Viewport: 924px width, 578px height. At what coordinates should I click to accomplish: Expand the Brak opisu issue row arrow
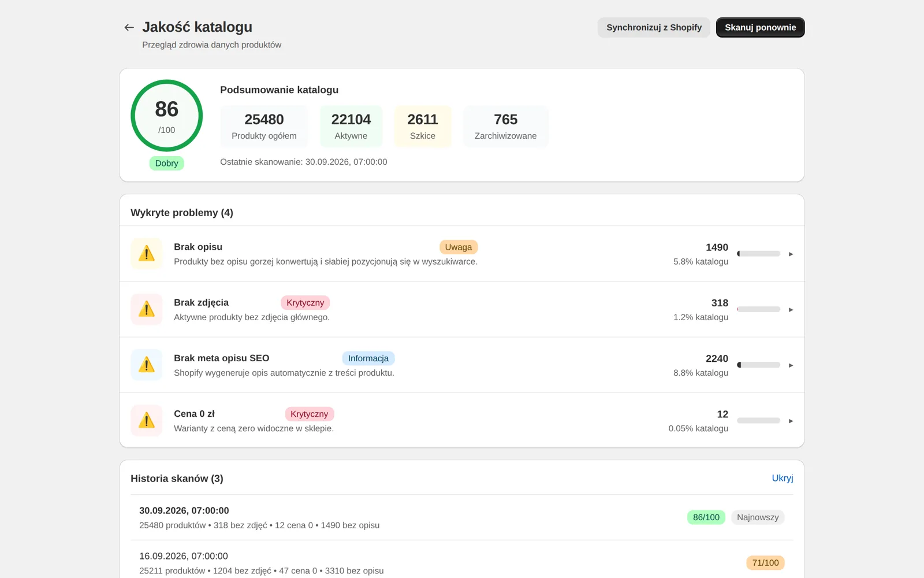pos(791,254)
